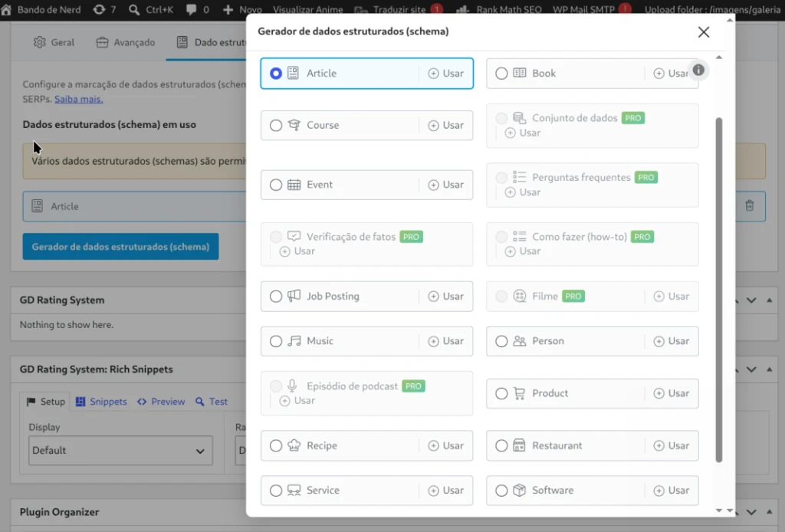Select the Recipe schema radio button
The height and width of the screenshot is (532, 785).
pyautogui.click(x=276, y=446)
